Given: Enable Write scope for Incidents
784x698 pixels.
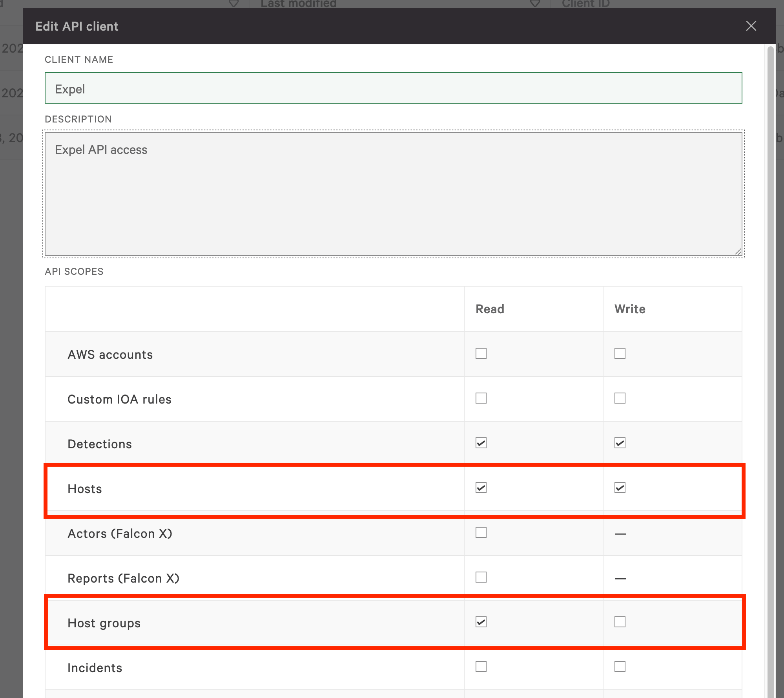Looking at the screenshot, I should coord(620,667).
